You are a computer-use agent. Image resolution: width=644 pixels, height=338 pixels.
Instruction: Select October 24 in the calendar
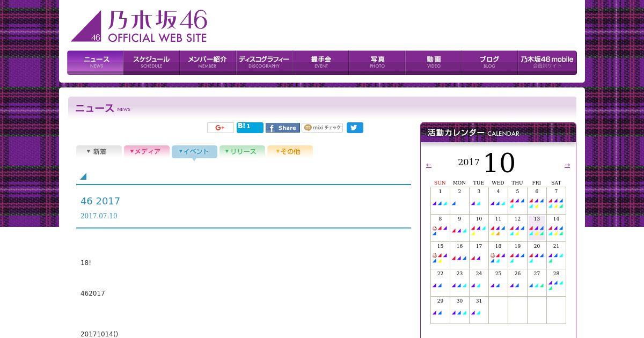pyautogui.click(x=479, y=282)
